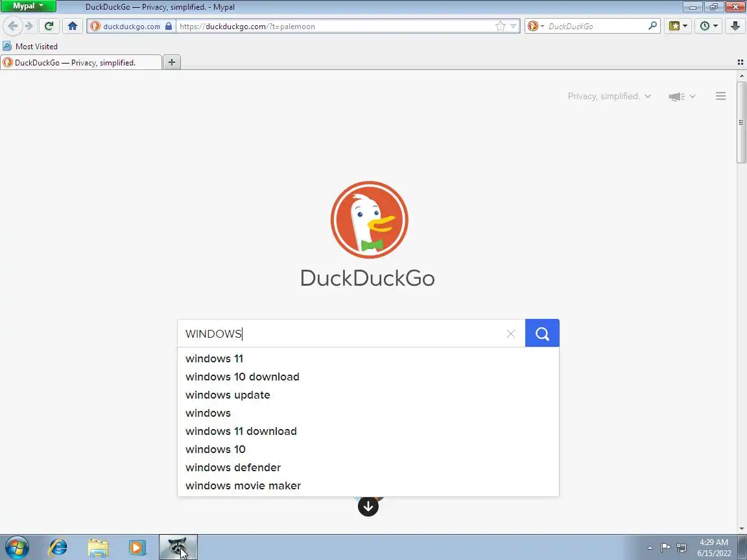Click the scrollbar down arrow
The image size is (747, 560).
tap(741, 529)
